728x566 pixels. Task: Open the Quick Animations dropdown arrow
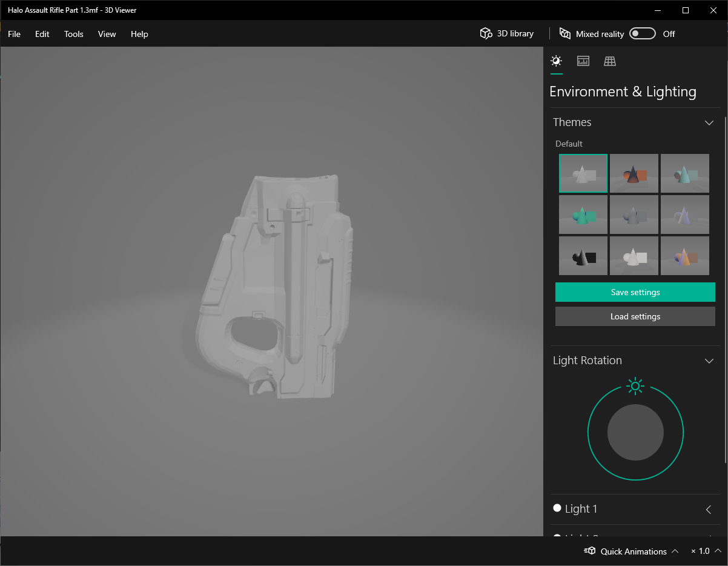(x=675, y=551)
